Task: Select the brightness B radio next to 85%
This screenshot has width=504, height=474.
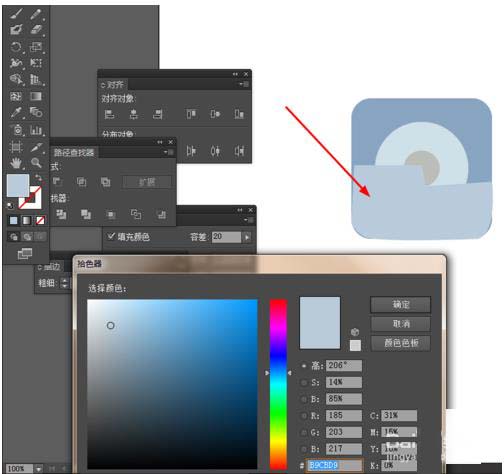Action: 304,399
